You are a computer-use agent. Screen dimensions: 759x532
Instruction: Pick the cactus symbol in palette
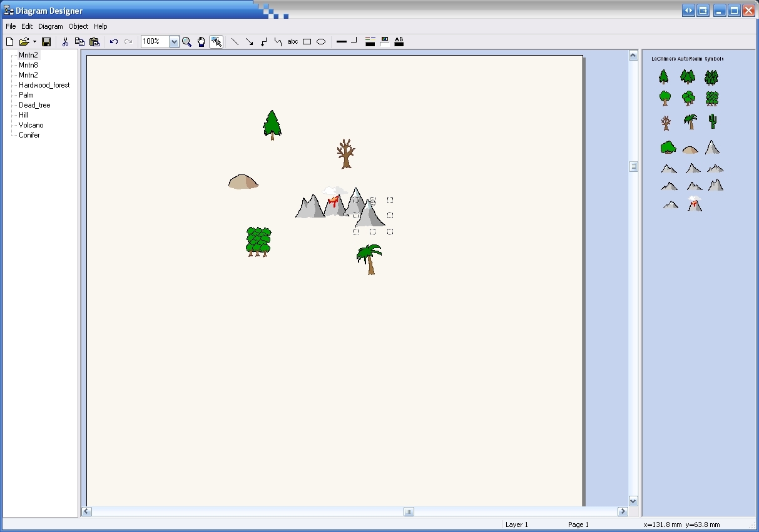click(712, 121)
